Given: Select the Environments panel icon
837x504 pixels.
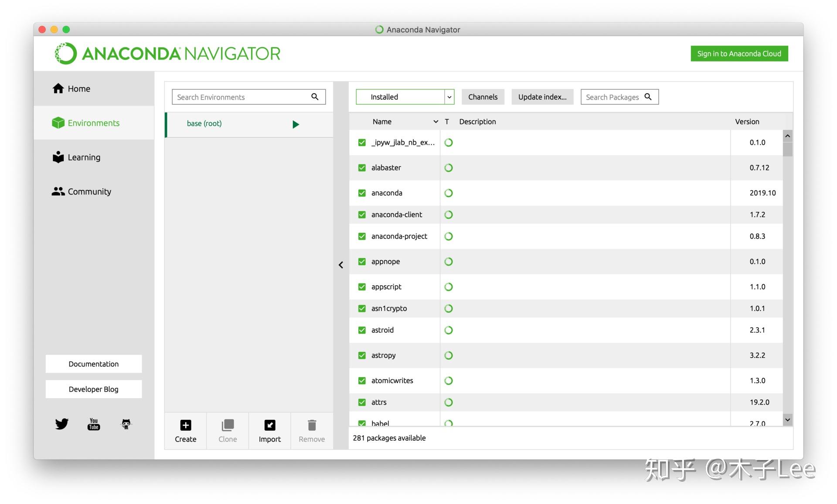Looking at the screenshot, I should tap(58, 123).
